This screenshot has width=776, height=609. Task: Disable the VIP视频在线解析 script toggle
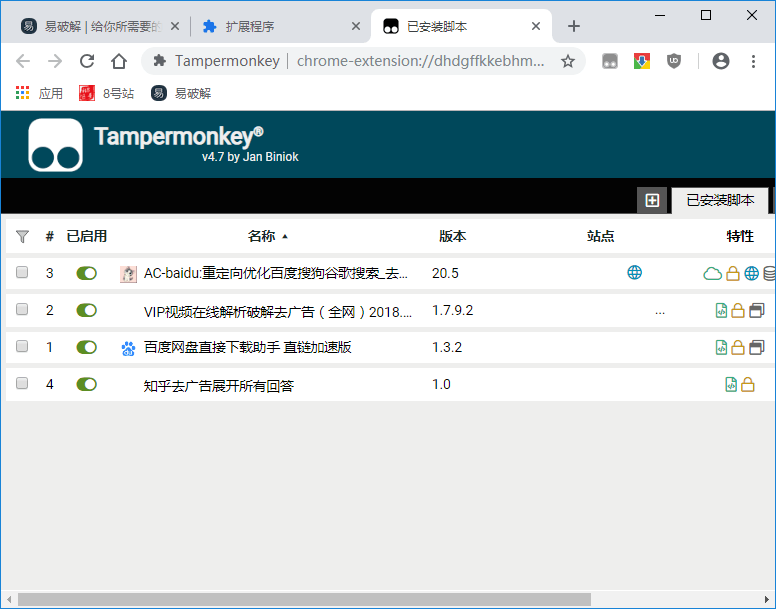pos(87,310)
